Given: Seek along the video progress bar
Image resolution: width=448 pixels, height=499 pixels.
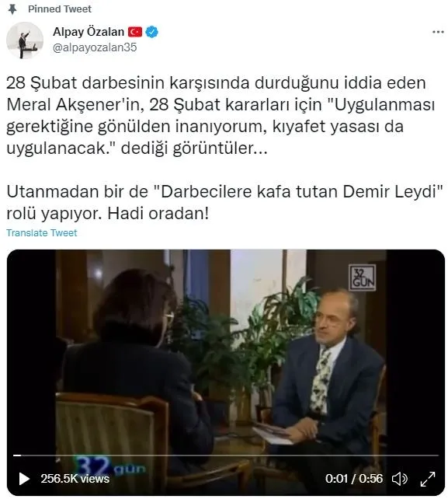Looking at the screenshot, I should click(225, 455).
